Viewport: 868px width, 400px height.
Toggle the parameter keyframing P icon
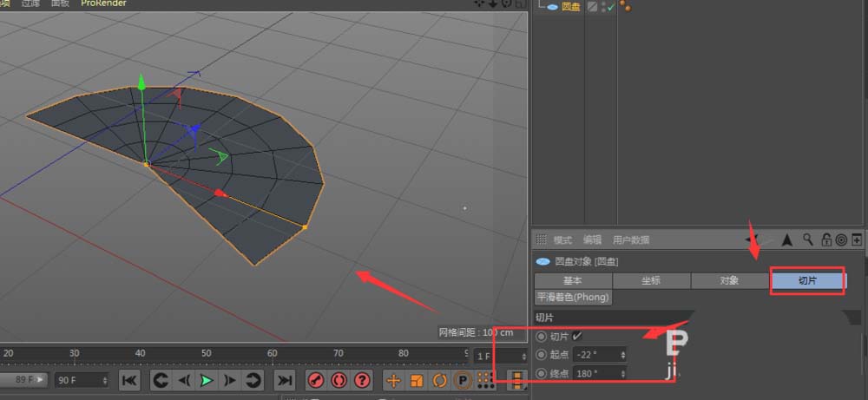click(462, 380)
